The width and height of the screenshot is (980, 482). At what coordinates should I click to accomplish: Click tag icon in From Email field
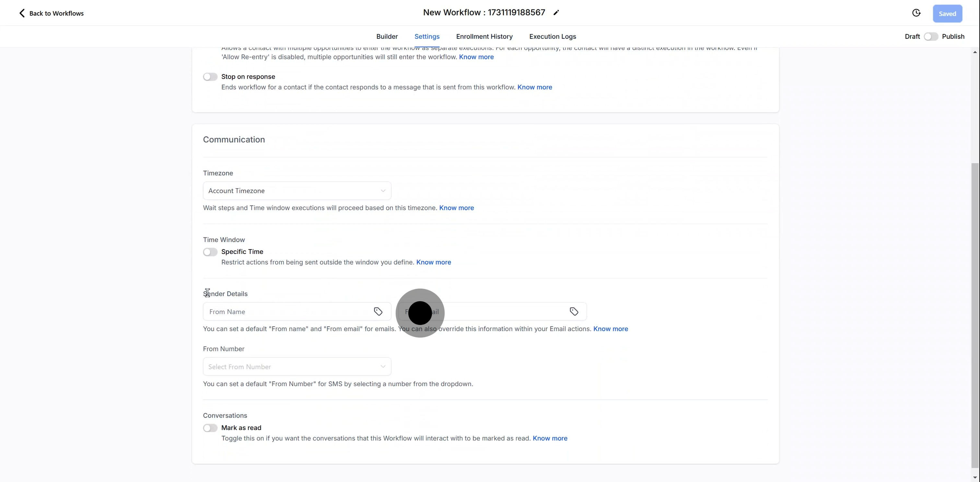click(x=574, y=312)
